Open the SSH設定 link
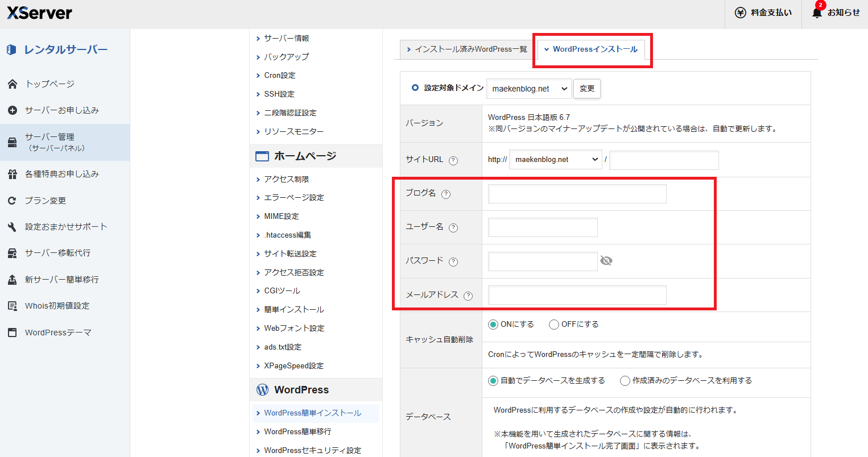The height and width of the screenshot is (457, 868). pos(279,94)
